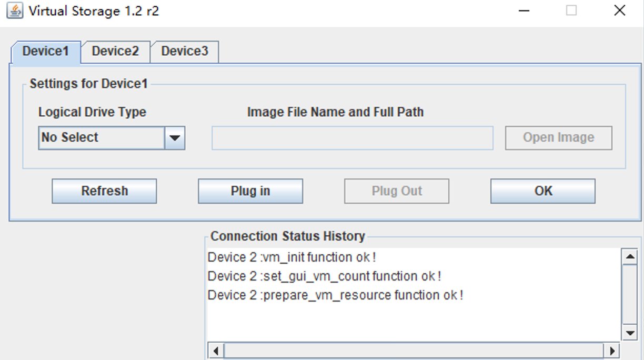
Task: Open the Device3 tab
Action: (x=184, y=52)
